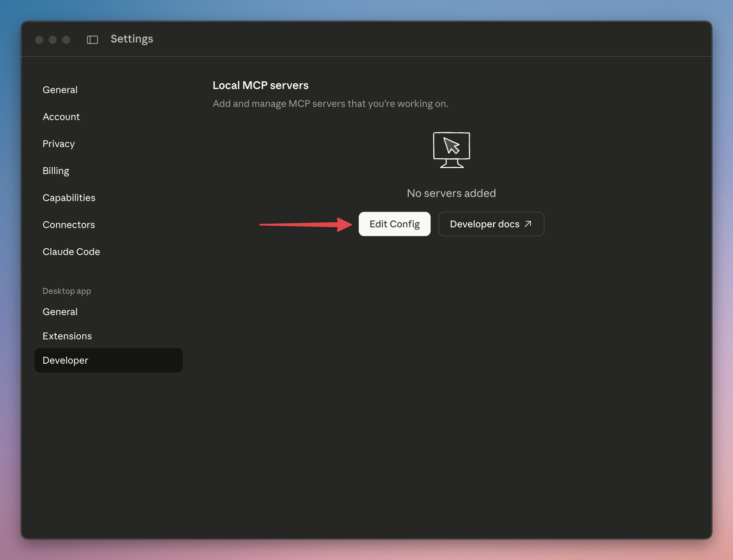Open Privacy settings
This screenshot has height=560, width=733.
(x=58, y=144)
